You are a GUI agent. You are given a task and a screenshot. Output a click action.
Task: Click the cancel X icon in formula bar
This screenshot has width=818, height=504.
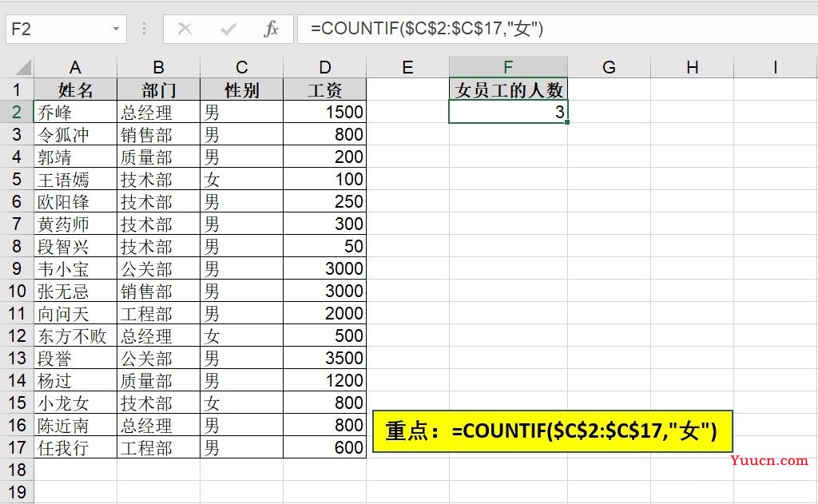(x=185, y=29)
